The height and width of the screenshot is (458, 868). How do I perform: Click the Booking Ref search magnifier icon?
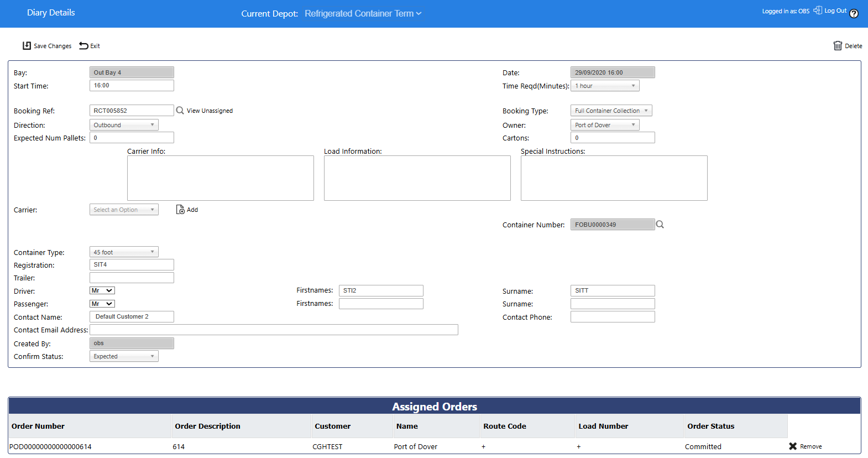click(x=180, y=111)
